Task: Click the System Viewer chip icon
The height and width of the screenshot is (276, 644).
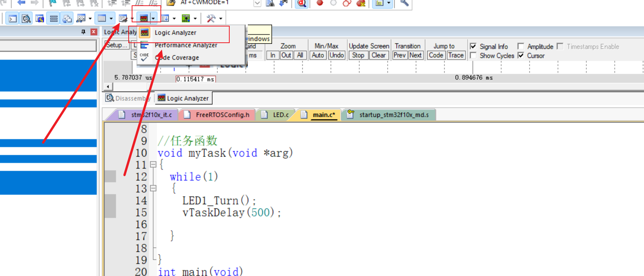Action: 186,18
